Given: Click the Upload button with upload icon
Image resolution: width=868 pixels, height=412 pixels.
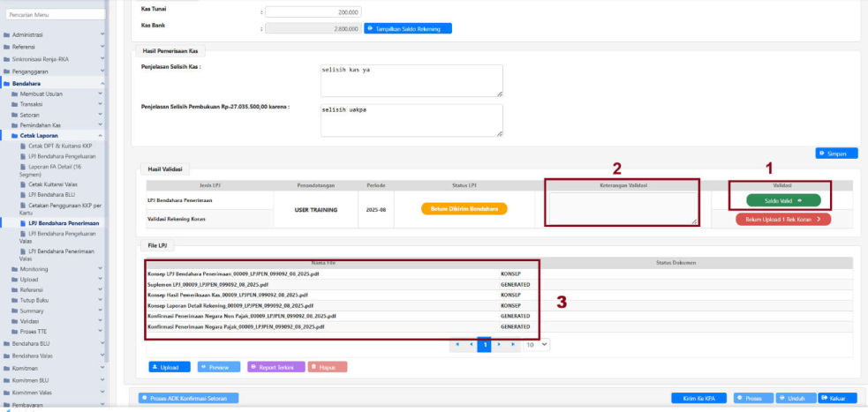Looking at the screenshot, I should [x=170, y=366].
